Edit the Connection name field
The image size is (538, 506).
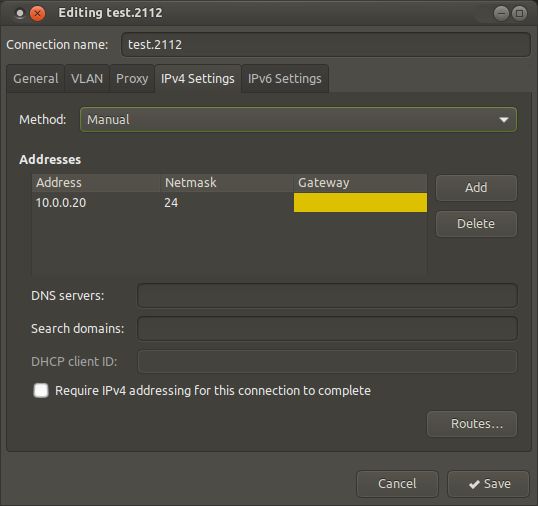tap(326, 45)
